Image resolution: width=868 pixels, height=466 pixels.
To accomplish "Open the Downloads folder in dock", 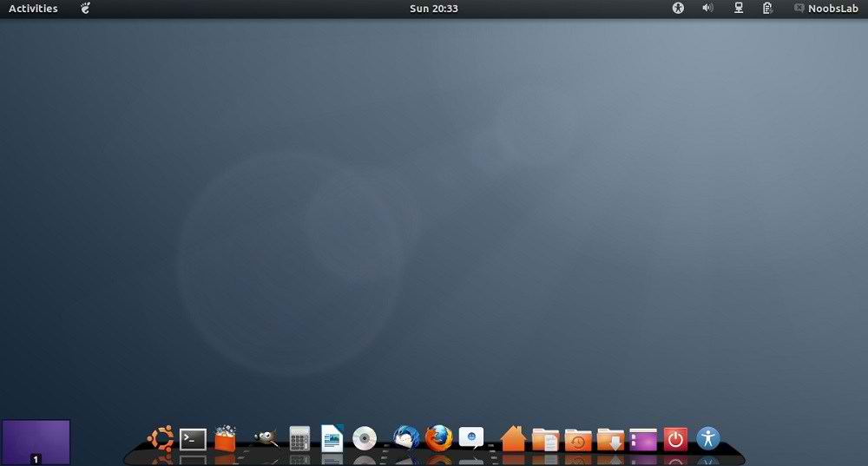I will 610,440.
